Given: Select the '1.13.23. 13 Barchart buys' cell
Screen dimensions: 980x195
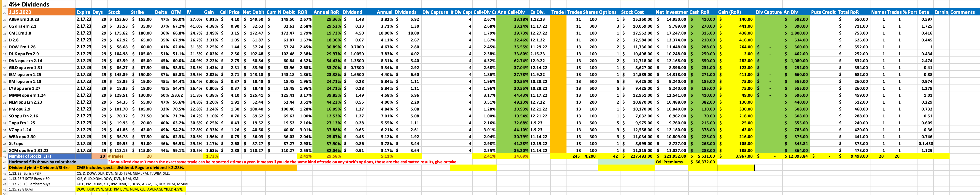Looking at the screenshot, I should (x=42, y=184).
